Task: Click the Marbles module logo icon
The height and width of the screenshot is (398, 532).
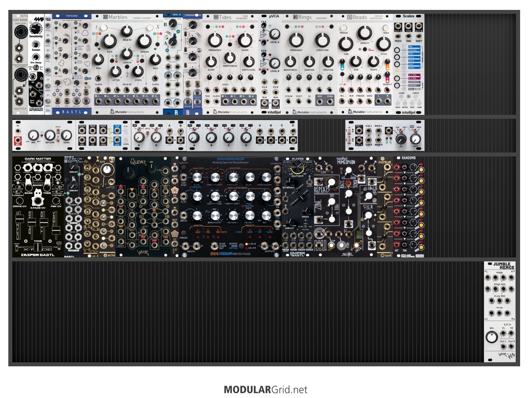Action: (105, 17)
